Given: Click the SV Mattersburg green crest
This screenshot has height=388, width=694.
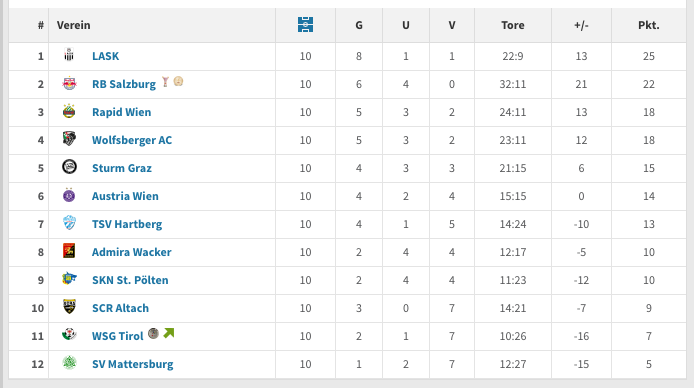Looking at the screenshot, I should pyautogui.click(x=69, y=363).
